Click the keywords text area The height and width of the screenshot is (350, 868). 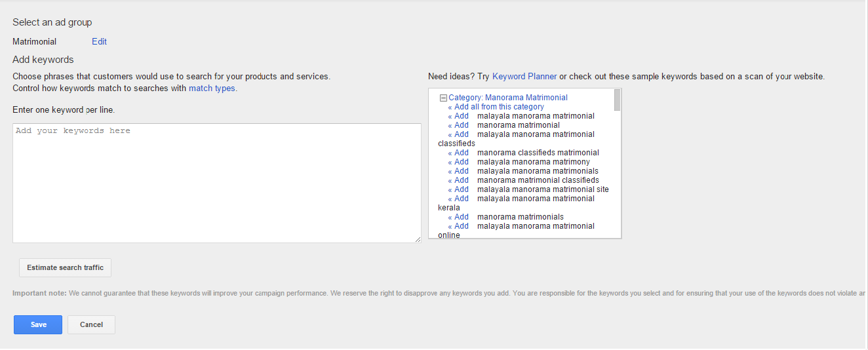pyautogui.click(x=217, y=183)
